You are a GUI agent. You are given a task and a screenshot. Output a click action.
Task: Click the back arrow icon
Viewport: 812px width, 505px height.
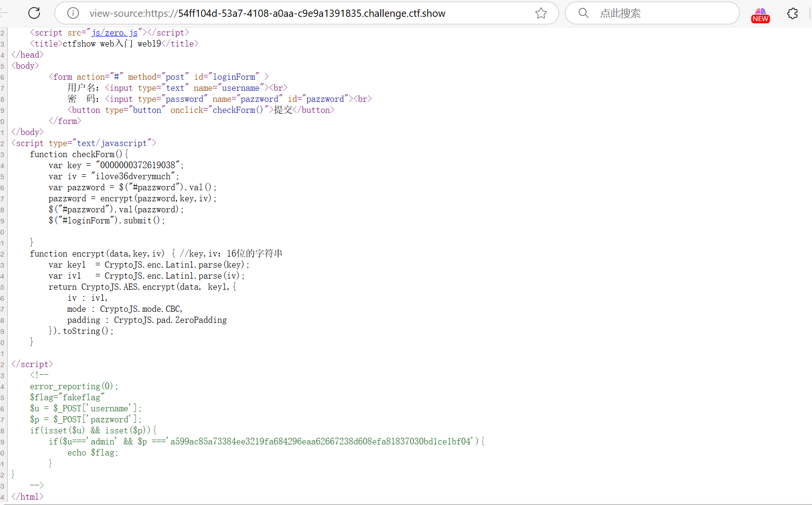[4, 13]
